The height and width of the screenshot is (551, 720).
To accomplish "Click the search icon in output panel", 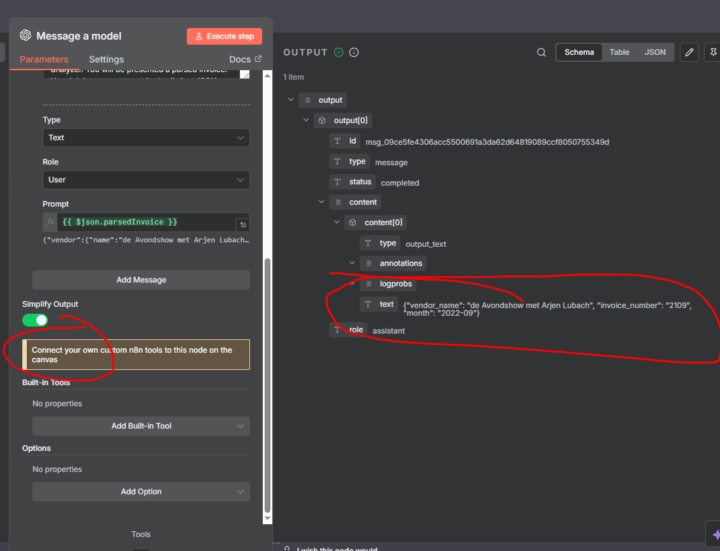I will 541,52.
